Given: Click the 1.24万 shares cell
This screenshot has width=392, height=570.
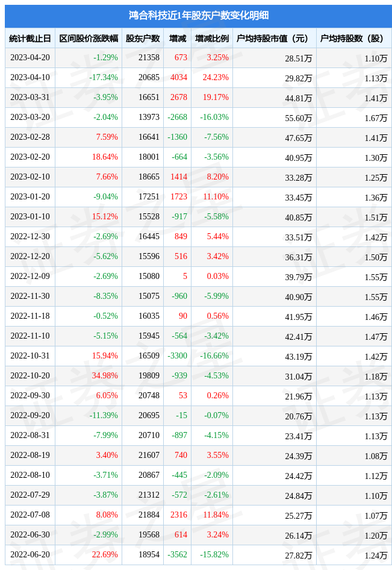Looking at the screenshot, I should tap(376, 556).
